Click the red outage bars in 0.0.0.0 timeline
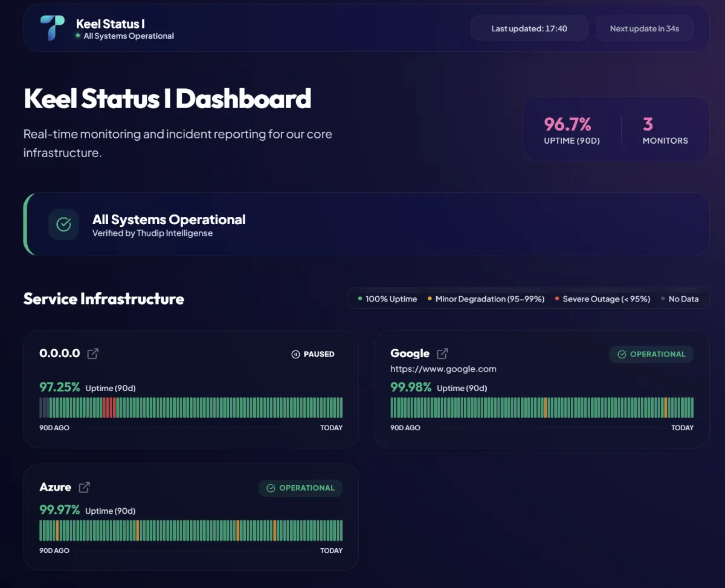This screenshot has height=588, width=725. pos(109,407)
